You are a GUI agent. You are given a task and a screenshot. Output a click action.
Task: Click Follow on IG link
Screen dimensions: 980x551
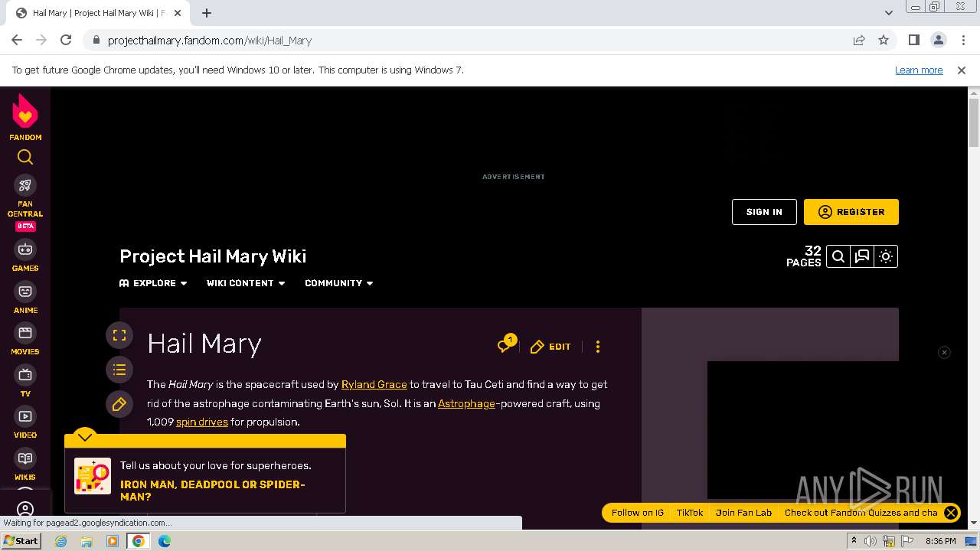click(x=638, y=513)
